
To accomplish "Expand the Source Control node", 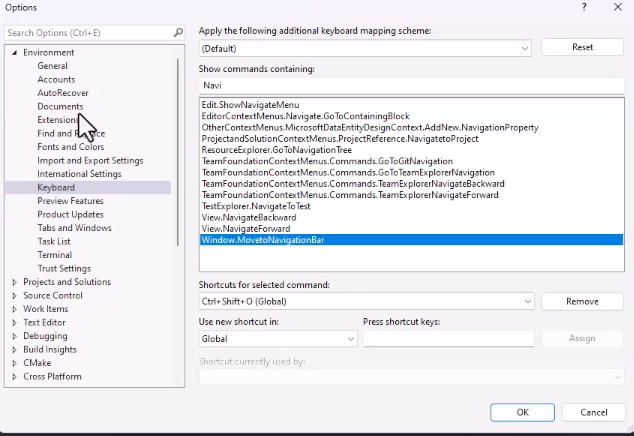I will [15, 296].
